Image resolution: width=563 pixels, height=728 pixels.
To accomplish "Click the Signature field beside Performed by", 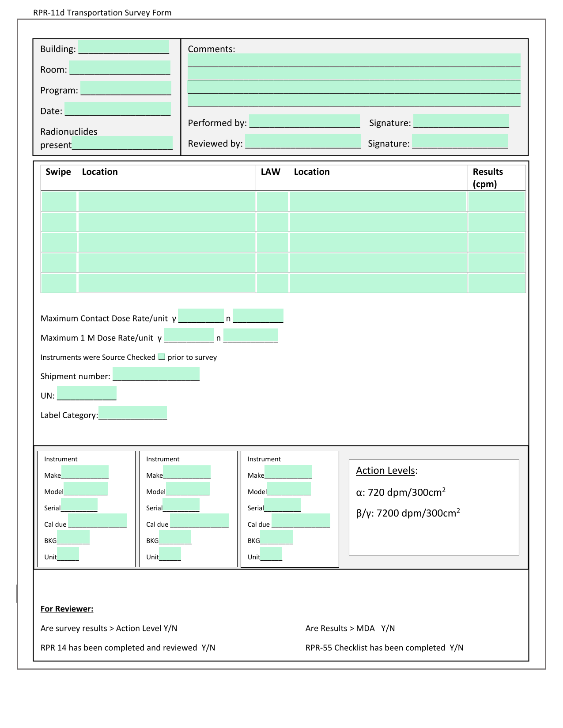I will point(461,121).
